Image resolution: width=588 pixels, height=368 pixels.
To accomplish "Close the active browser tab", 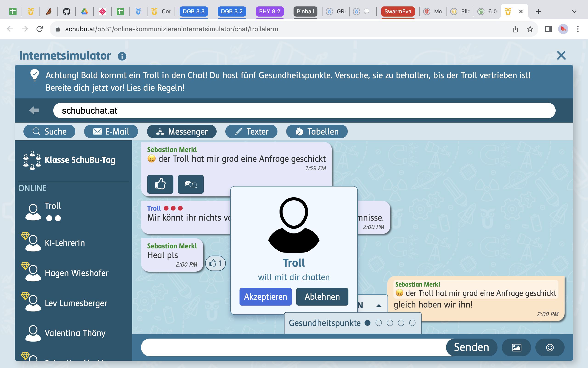I will click(x=521, y=11).
